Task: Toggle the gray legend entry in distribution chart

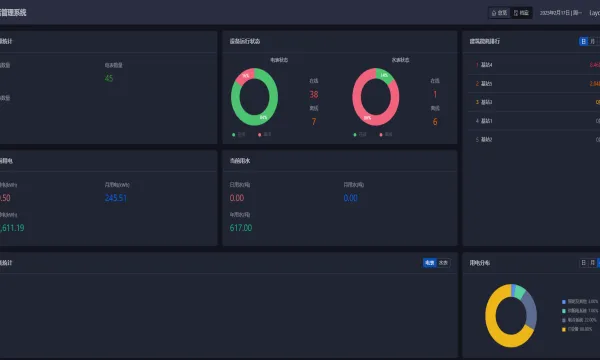Action: click(x=579, y=320)
